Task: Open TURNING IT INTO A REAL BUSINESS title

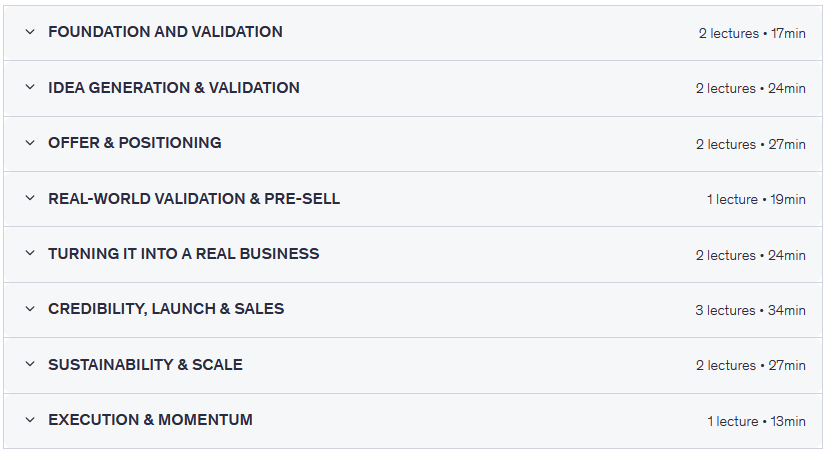Action: pos(184,254)
